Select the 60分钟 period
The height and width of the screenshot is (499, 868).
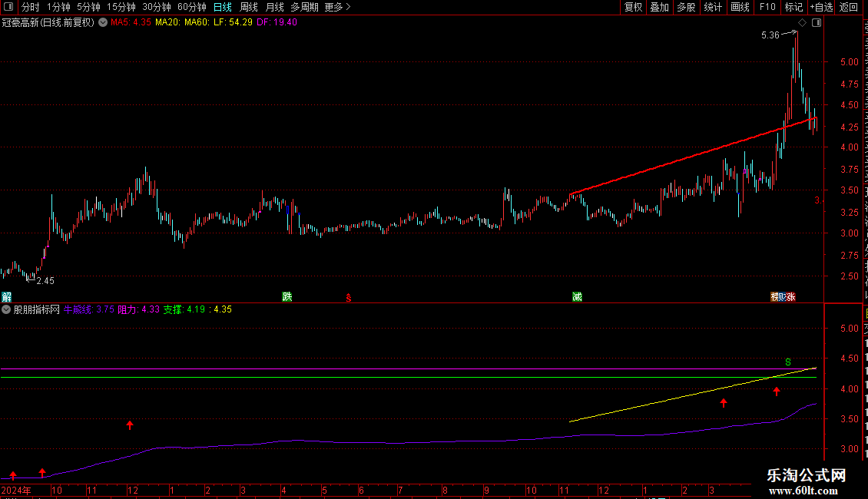191,7
